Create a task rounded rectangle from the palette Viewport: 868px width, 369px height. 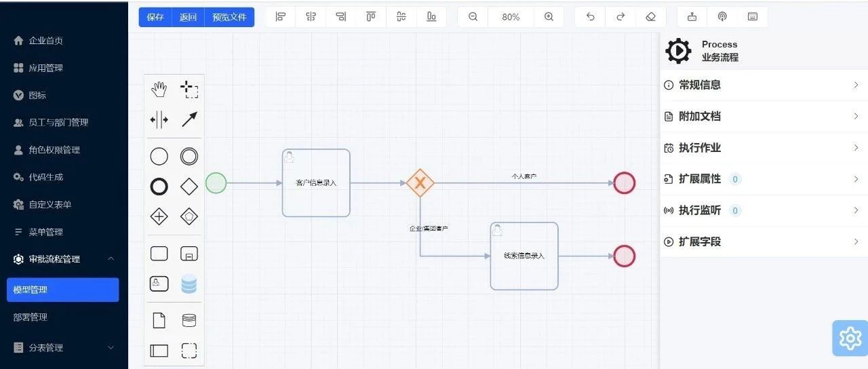[x=159, y=254]
